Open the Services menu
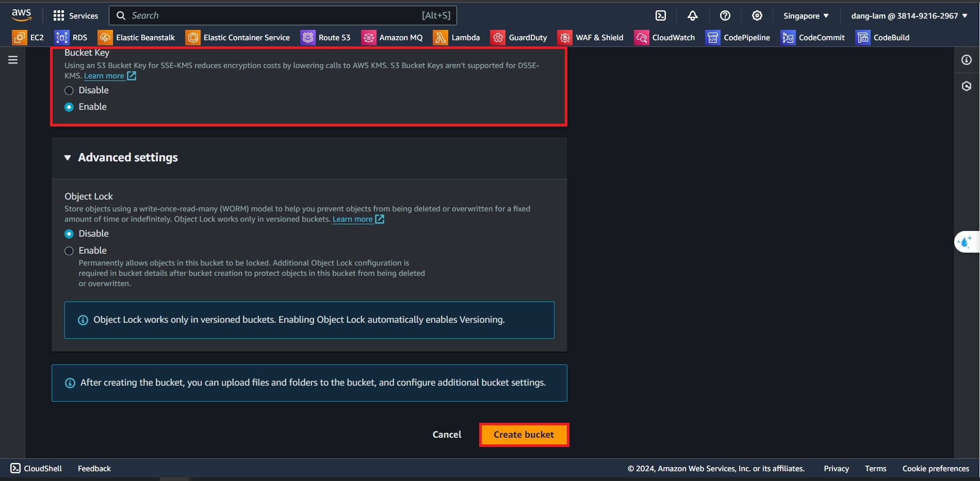Screen dimensions: 980x481 point(75,15)
